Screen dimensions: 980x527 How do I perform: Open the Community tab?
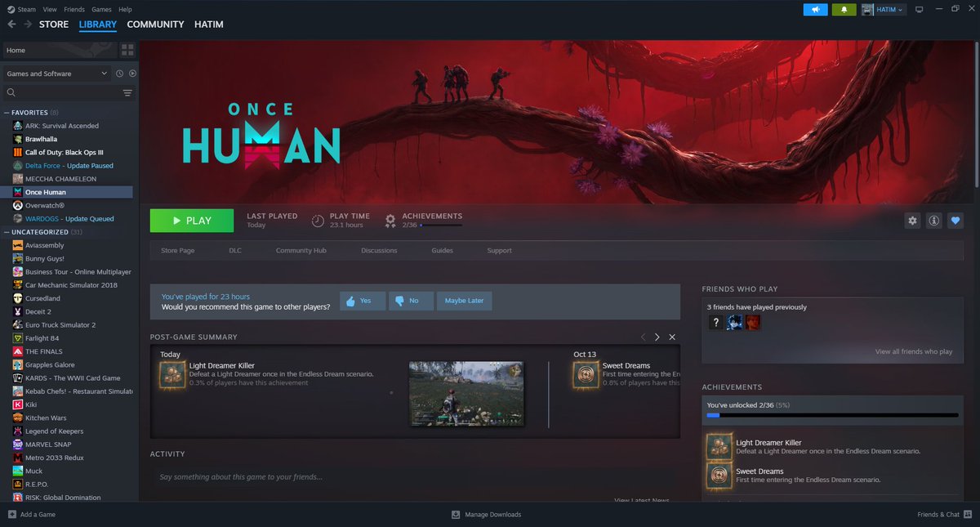(155, 25)
